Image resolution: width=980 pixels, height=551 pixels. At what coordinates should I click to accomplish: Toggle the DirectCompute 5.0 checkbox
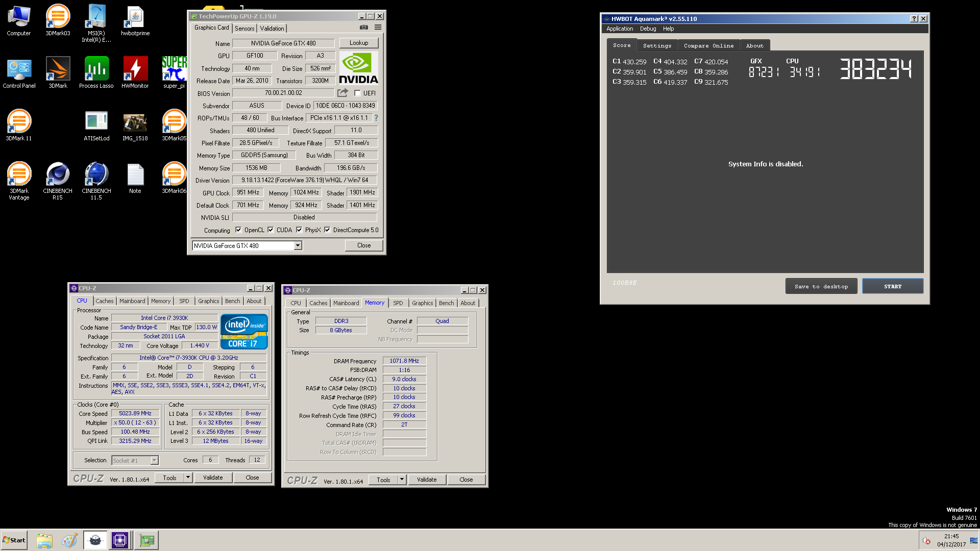pyautogui.click(x=327, y=230)
